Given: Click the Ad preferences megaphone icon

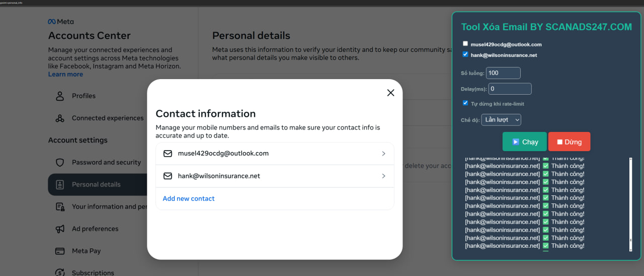Looking at the screenshot, I should click(60, 229).
